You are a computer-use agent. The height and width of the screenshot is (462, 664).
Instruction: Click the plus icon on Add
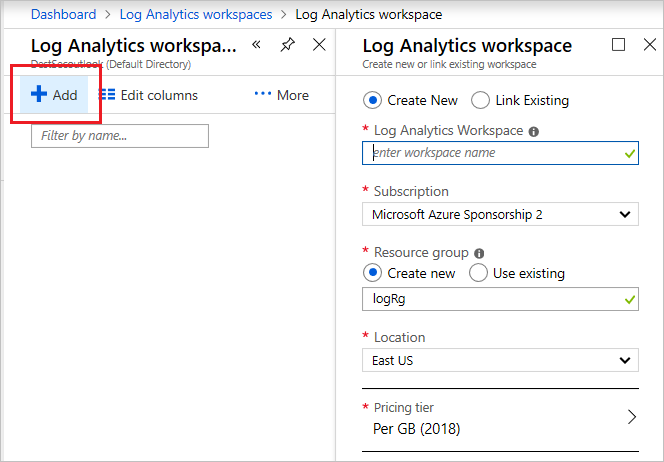point(39,94)
